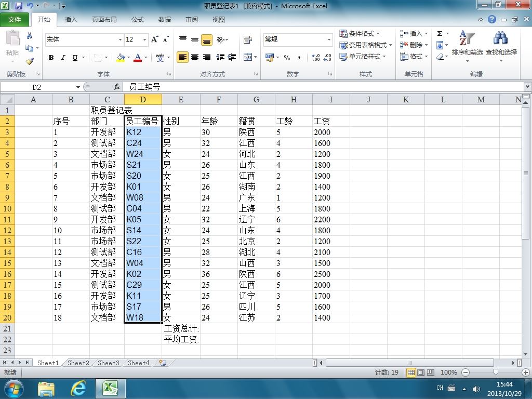The width and height of the screenshot is (532, 399).
Task: Toggle center horizontal alignment
Action: point(195,57)
